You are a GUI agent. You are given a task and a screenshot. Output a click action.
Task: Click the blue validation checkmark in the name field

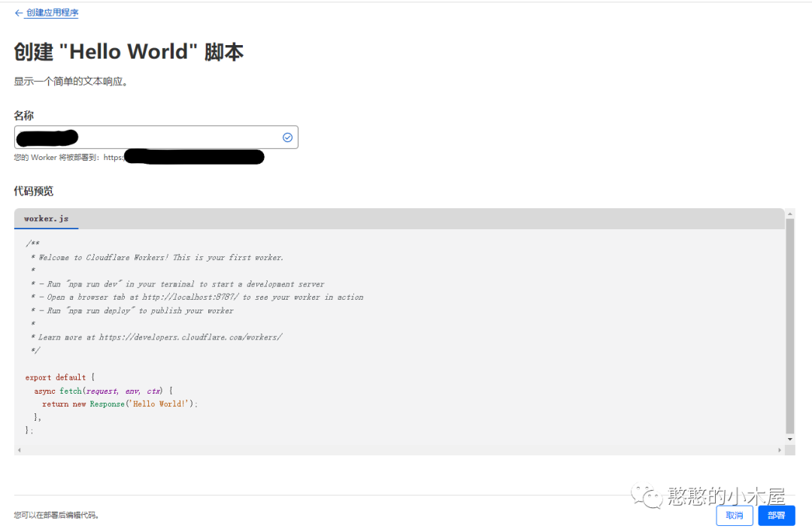(x=287, y=137)
